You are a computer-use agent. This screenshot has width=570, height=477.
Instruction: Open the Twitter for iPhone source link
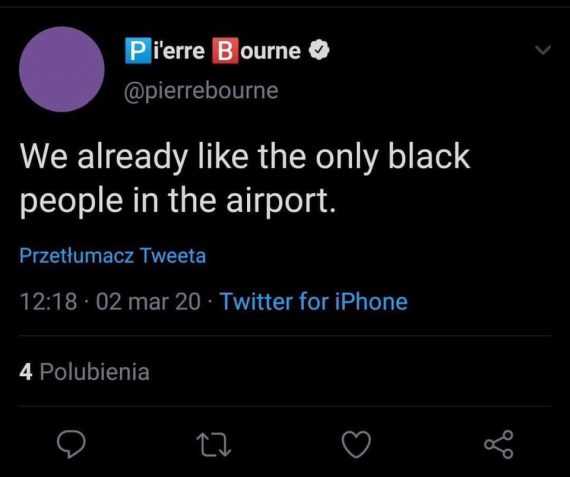click(314, 301)
